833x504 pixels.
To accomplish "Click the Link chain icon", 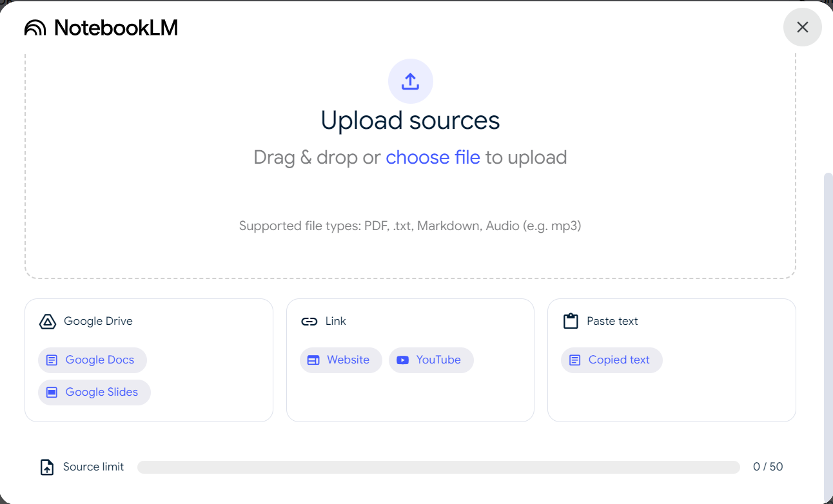I will [x=309, y=322].
